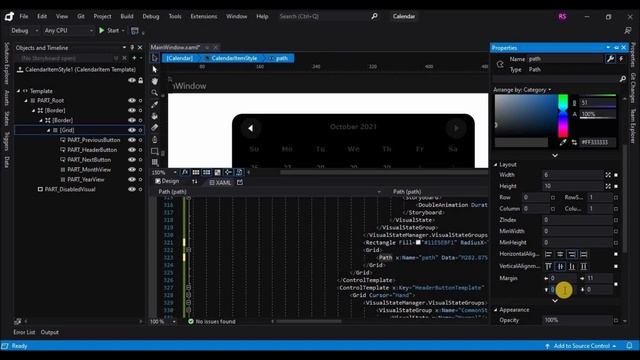
Task: Select the Gradient tool below the Paint Bucket
Action: tap(155, 127)
